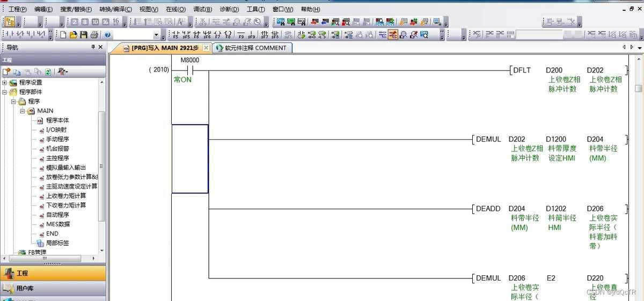This screenshot has width=644, height=301.
Task: Draw vertical line with sF9 icon
Action: tap(252, 35)
